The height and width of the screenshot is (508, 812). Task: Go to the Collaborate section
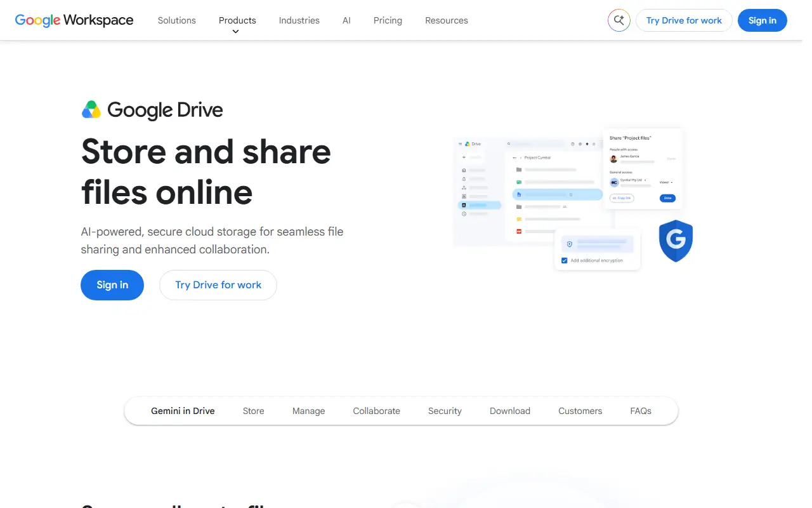377,411
